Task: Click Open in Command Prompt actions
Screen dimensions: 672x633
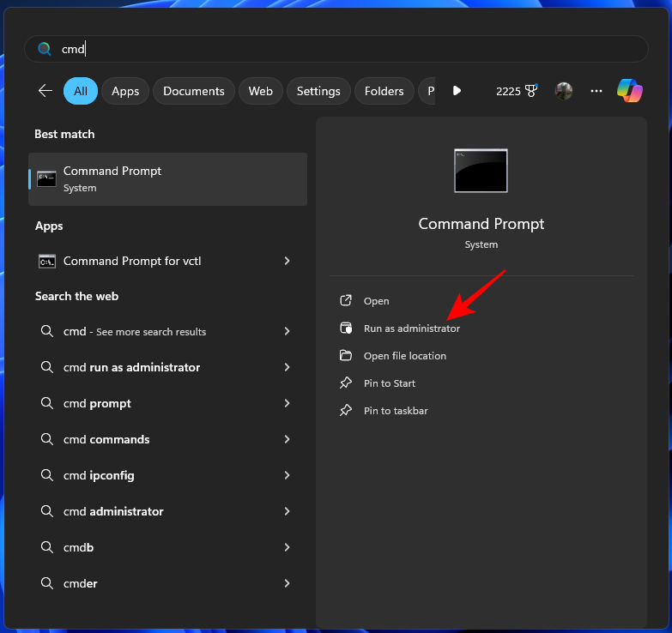Action: point(376,301)
